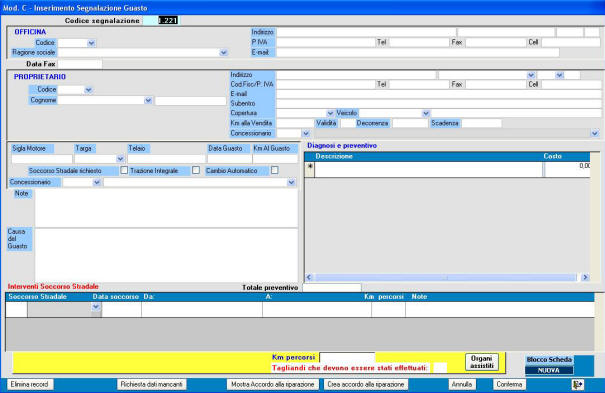Click the exit door icon at bottom right

(x=578, y=384)
